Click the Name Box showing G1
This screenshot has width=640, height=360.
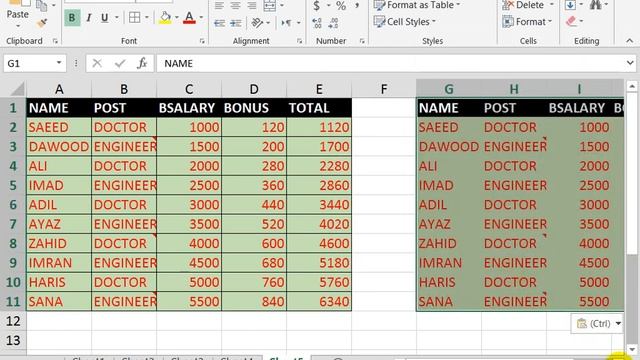click(x=29, y=63)
